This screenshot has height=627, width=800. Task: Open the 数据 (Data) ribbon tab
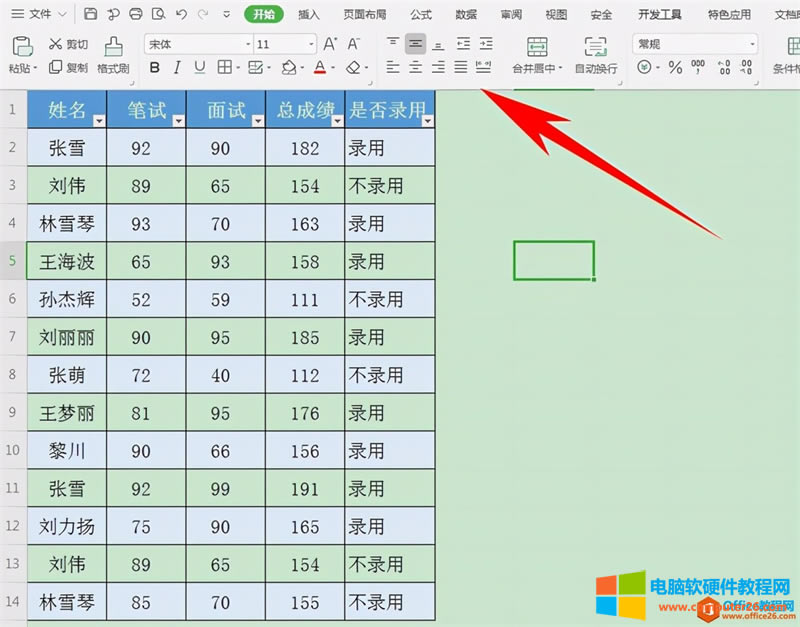pos(466,15)
